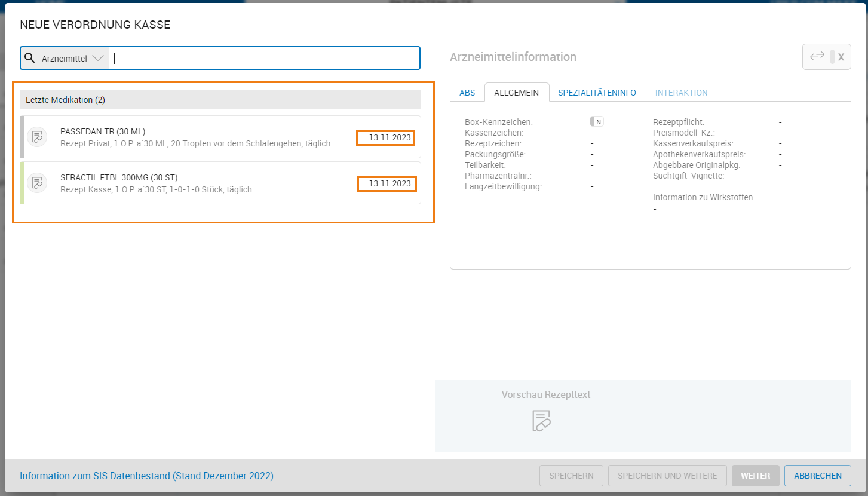This screenshot has height=496, width=868.
Task: Click the search magnifier icon
Action: pos(29,58)
